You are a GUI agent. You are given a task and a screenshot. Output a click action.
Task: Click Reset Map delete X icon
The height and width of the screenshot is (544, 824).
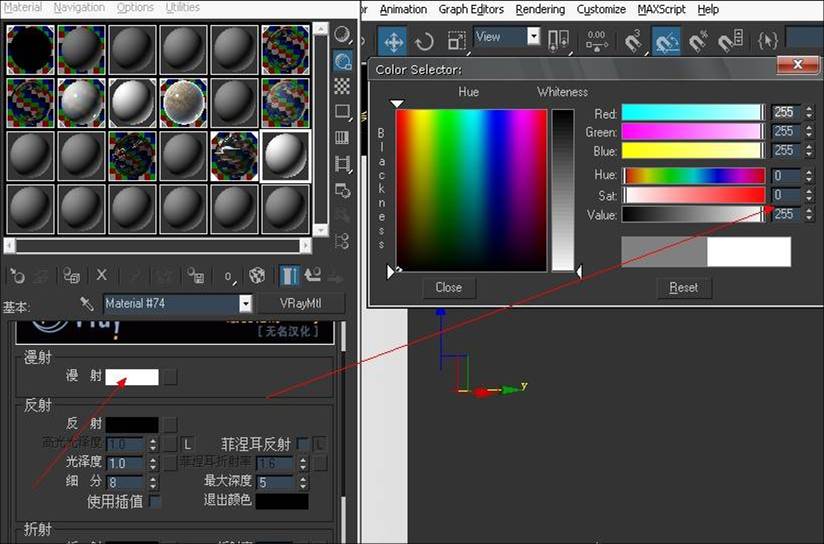coord(101,274)
